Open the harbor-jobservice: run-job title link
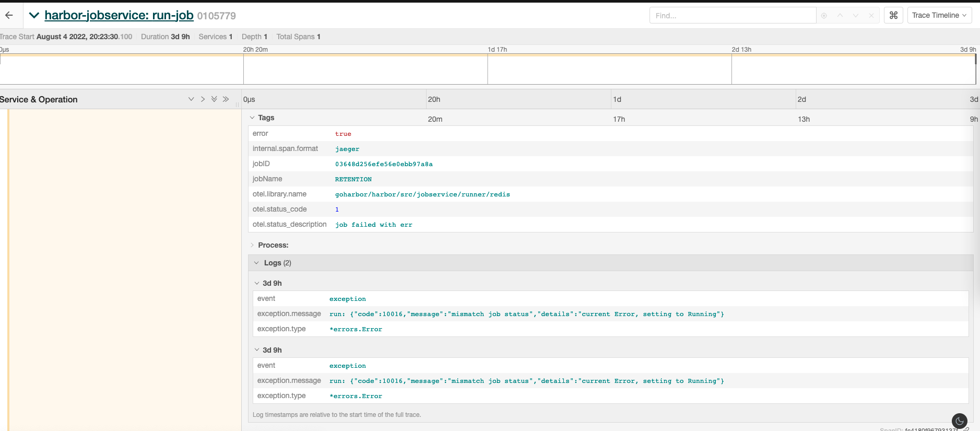This screenshot has height=431, width=980. point(119,16)
